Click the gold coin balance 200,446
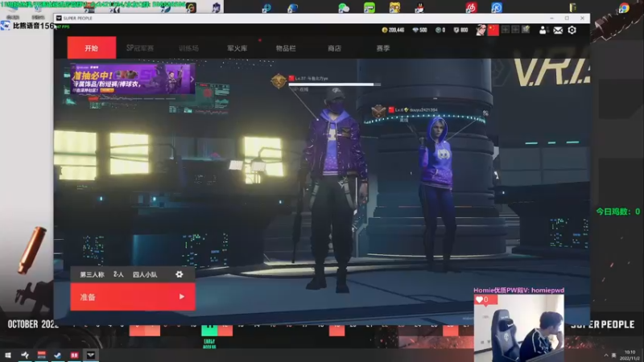This screenshot has height=362, width=644. [x=393, y=30]
